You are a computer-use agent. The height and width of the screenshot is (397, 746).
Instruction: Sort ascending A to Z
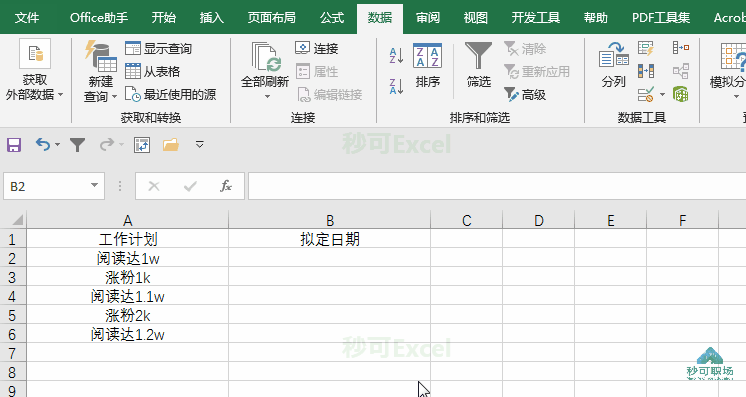396,55
